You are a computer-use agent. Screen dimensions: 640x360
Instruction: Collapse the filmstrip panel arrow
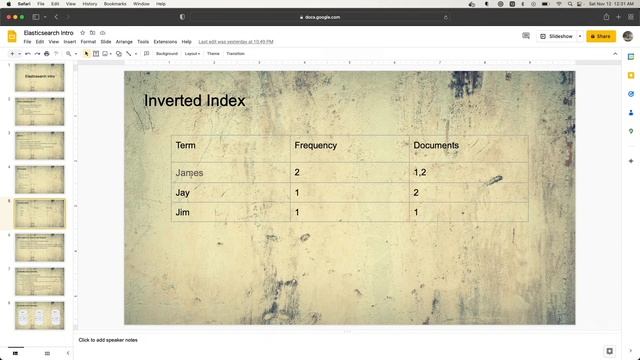(68, 353)
